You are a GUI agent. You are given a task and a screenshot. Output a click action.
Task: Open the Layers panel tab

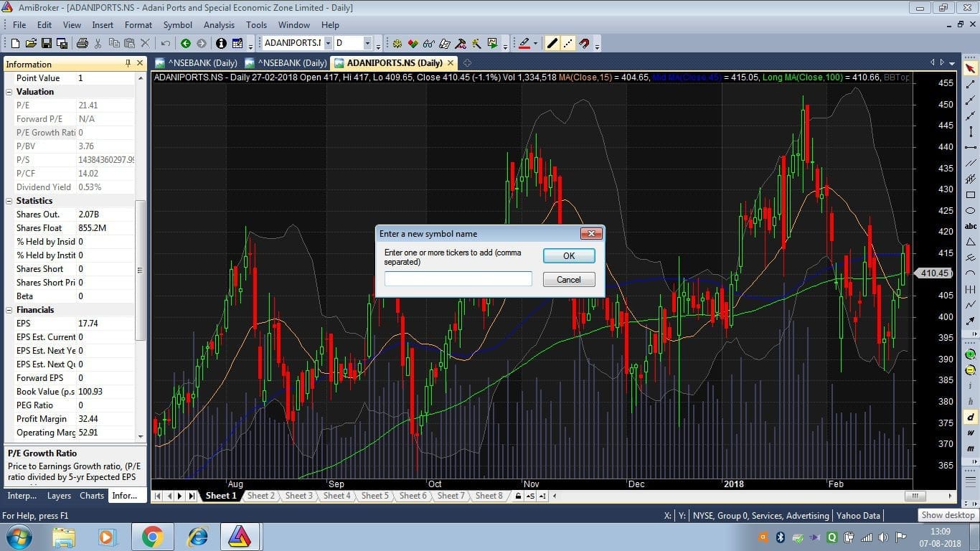click(x=59, y=496)
